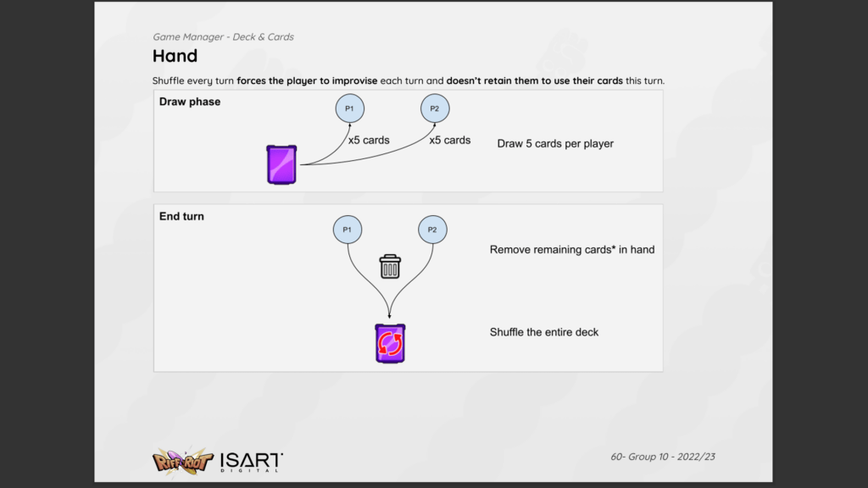Click the ISART Digital logo
The image size is (868, 488).
tap(252, 461)
